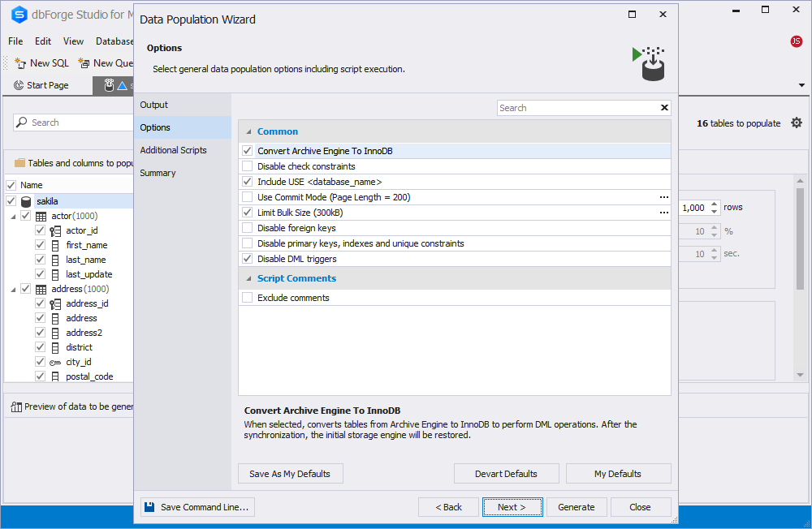This screenshot has height=529, width=812.
Task: Uncheck the sakila database checkbox
Action: (x=11, y=201)
